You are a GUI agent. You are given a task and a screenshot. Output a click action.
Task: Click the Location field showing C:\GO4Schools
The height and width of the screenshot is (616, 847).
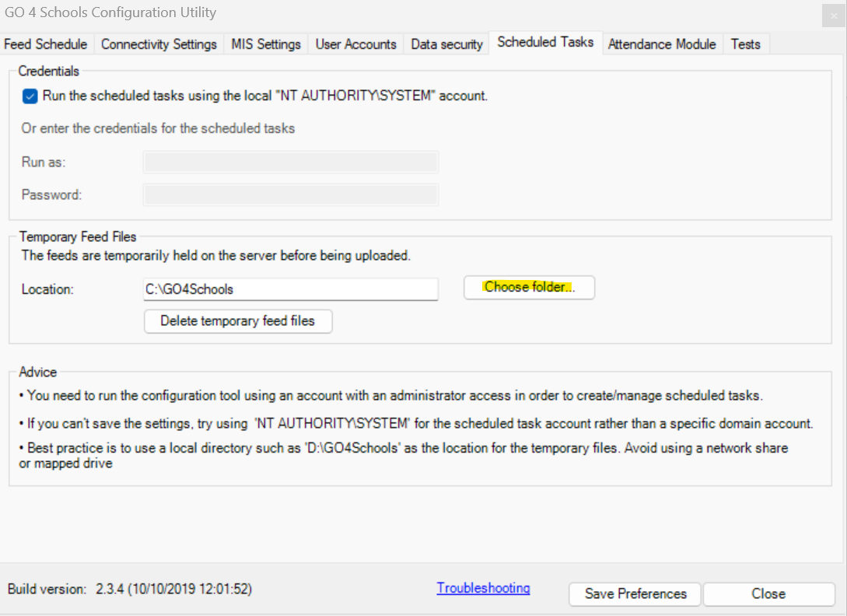coord(291,289)
